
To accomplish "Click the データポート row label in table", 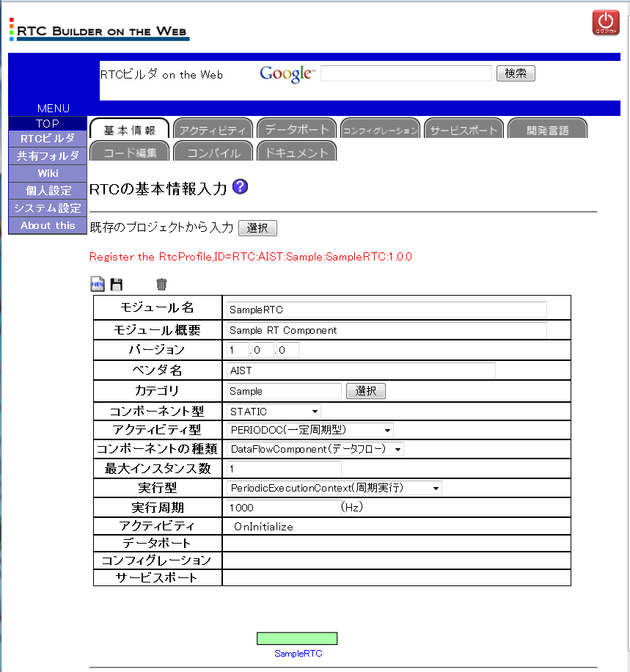I will pos(157,543).
